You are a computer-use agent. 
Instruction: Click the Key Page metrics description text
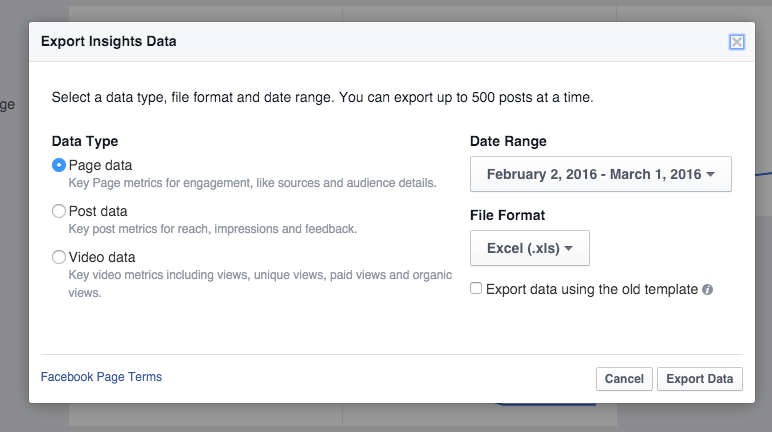(x=253, y=183)
